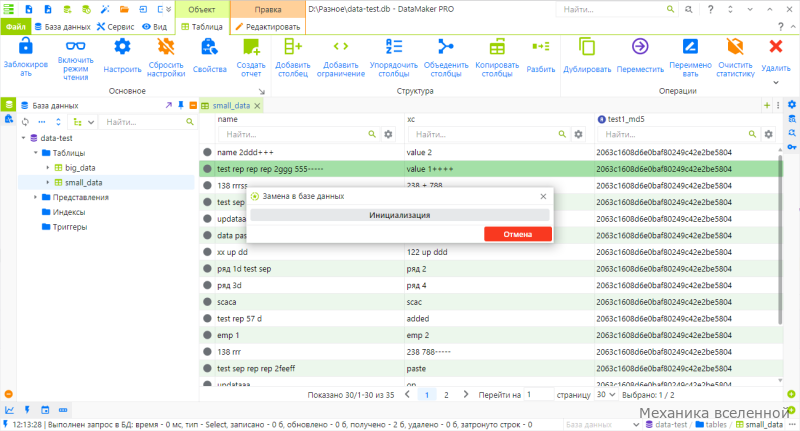Expand the Представления folder
Screen dimensions: 800x431
pyautogui.click(x=36, y=197)
